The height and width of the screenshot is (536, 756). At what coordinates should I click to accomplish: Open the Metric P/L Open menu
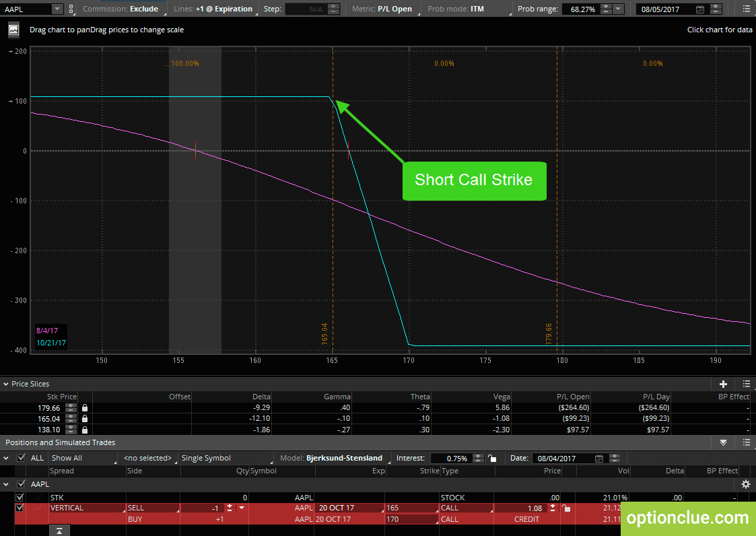[382, 9]
